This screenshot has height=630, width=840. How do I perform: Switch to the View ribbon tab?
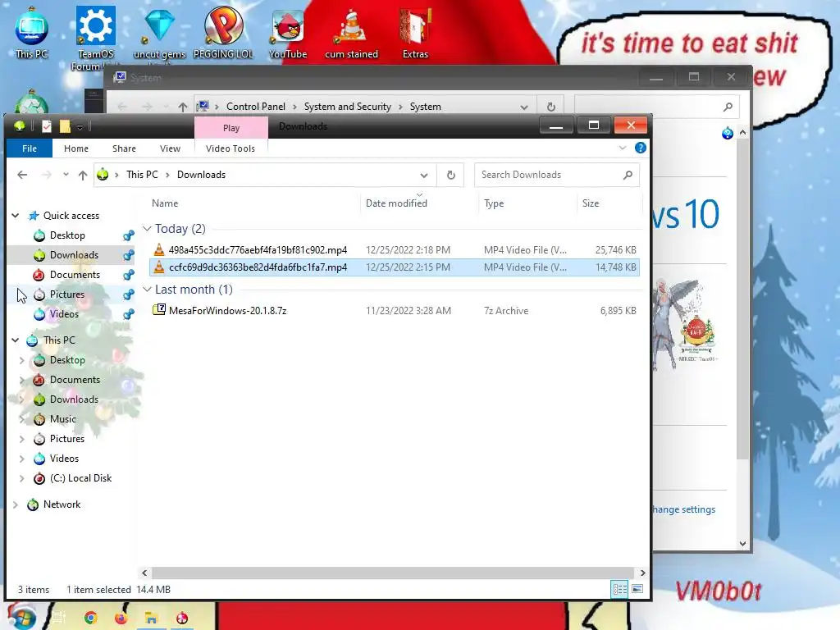tap(170, 148)
